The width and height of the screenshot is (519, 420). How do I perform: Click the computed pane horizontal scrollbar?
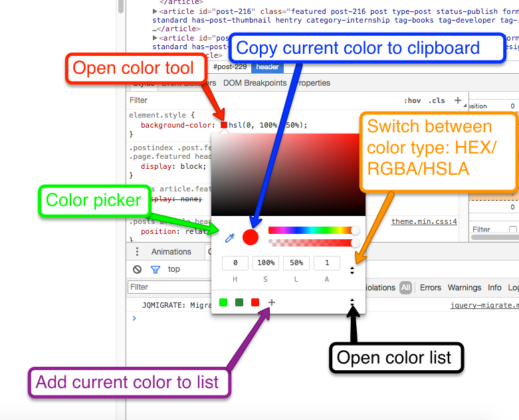495,237
